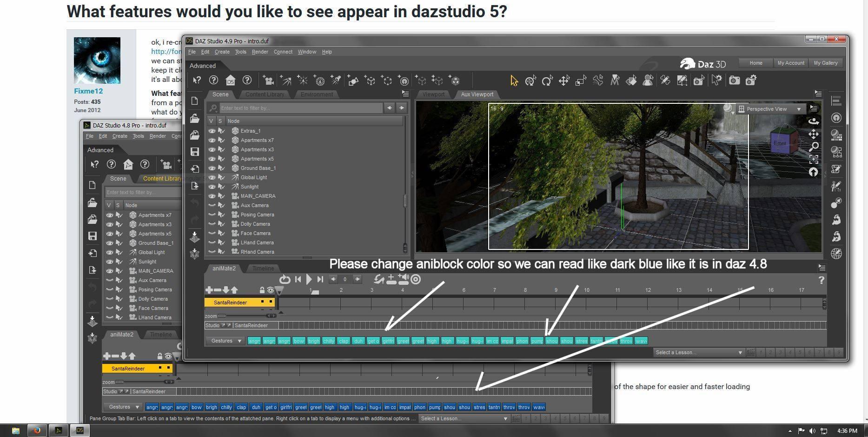Click the What's This pointer icon in 4.9 toolbar

pos(197,81)
